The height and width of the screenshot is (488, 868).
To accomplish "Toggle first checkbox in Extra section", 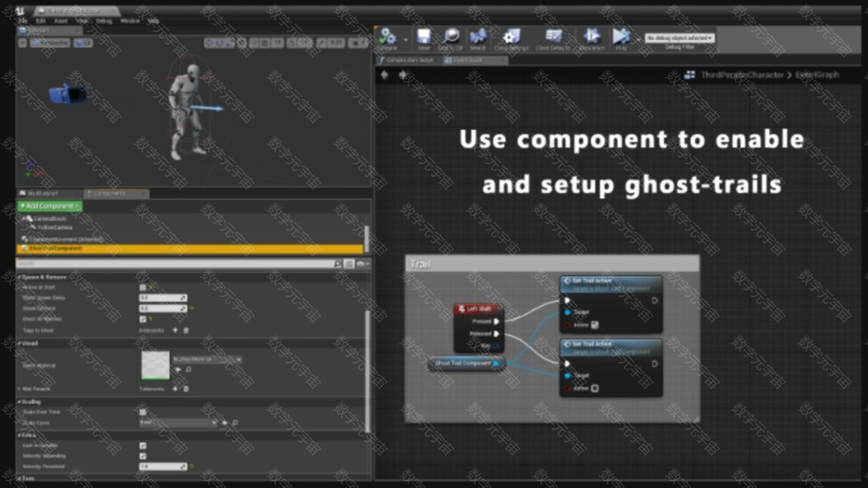I will pyautogui.click(x=143, y=445).
